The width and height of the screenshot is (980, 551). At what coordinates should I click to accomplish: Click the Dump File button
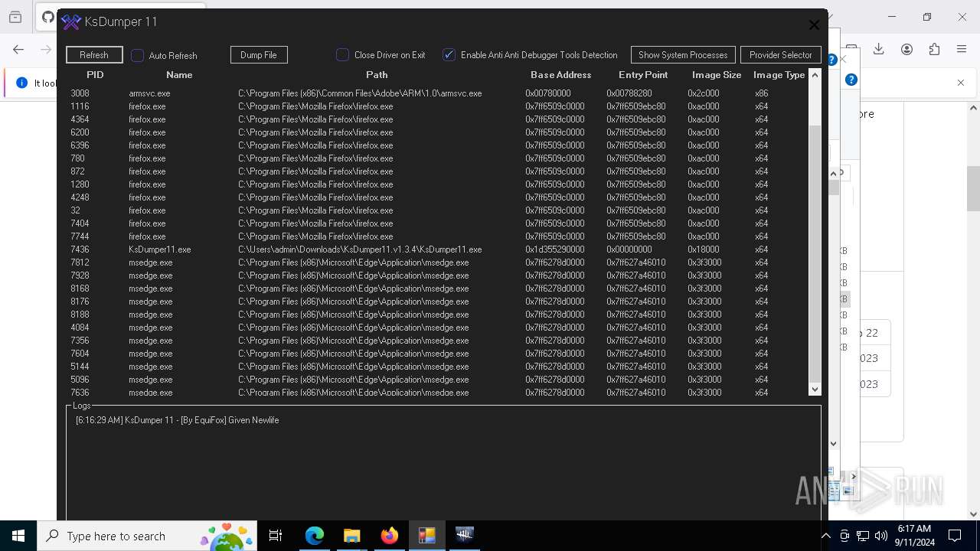259,55
